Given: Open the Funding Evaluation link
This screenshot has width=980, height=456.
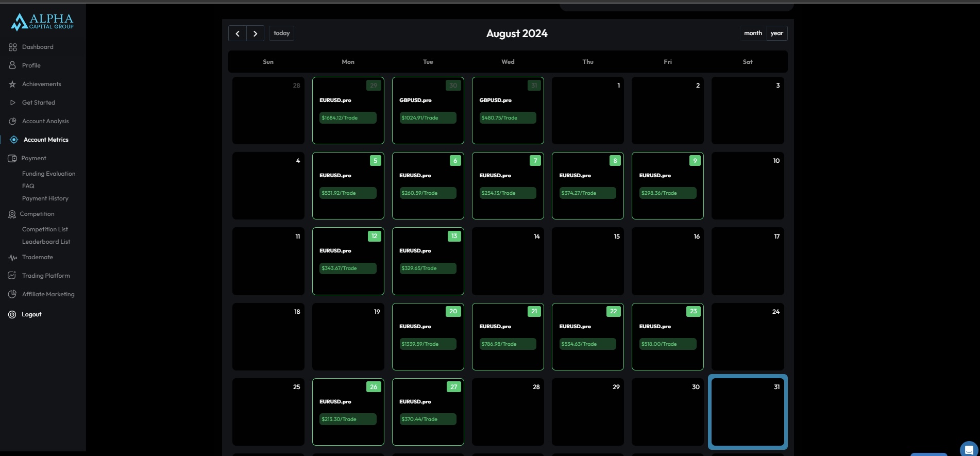Looking at the screenshot, I should pos(48,174).
